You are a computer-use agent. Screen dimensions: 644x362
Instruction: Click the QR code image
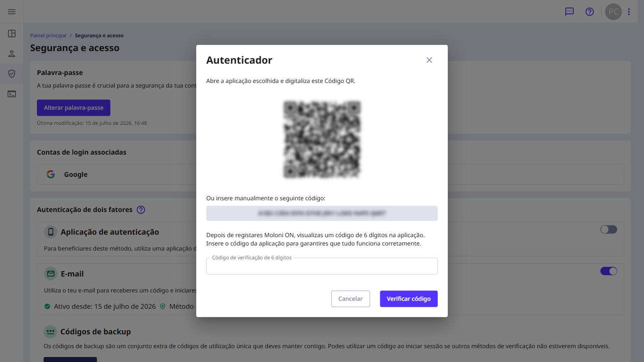point(322,140)
